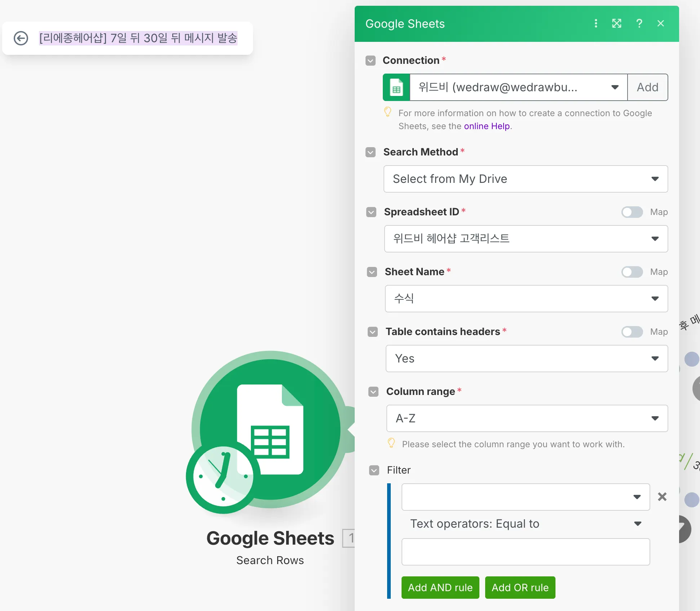This screenshot has width=700, height=611.
Task: Remove the filter rule with X icon
Action: 662,497
